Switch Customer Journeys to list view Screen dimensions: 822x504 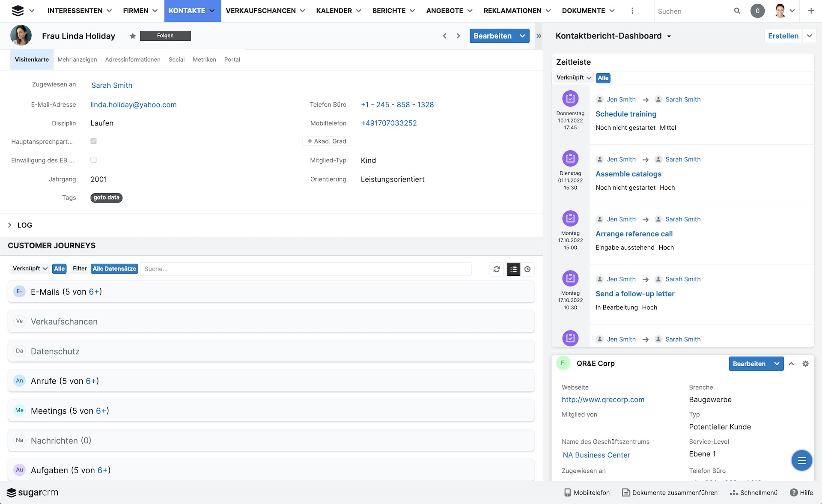tap(513, 269)
